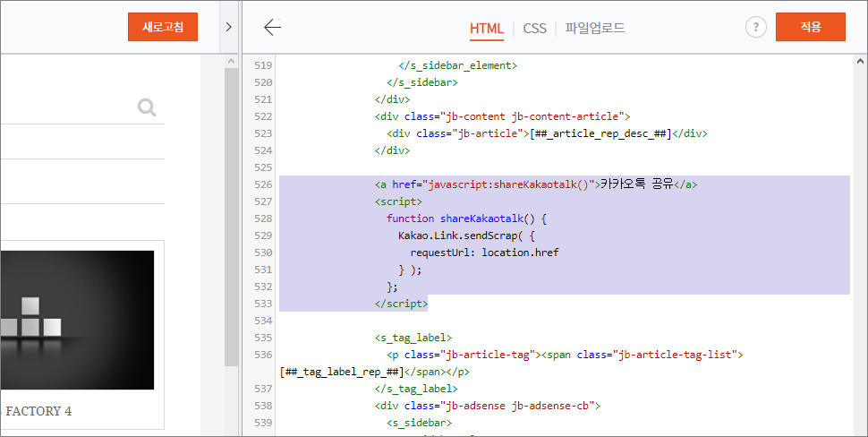868x437 pixels.
Task: Click the preview panel scrollbar up arrow
Action: click(232, 62)
